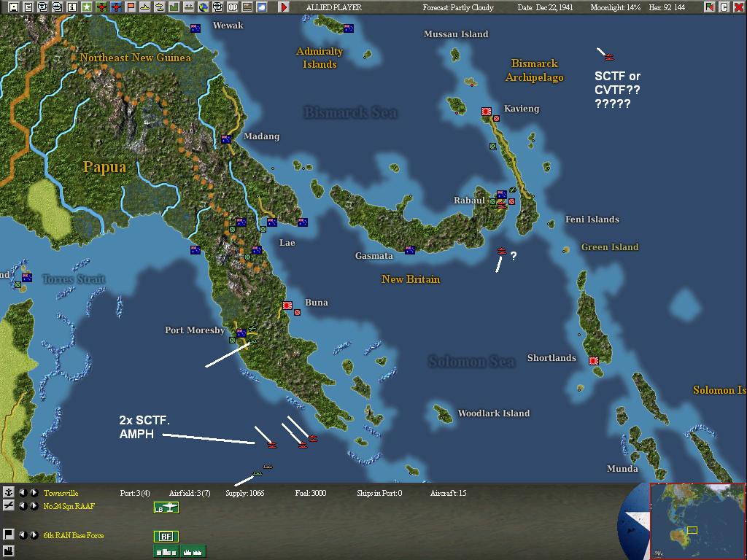This screenshot has width=747, height=560.
Task: Click the 'Port: 3(4)' value
Action: click(x=135, y=493)
